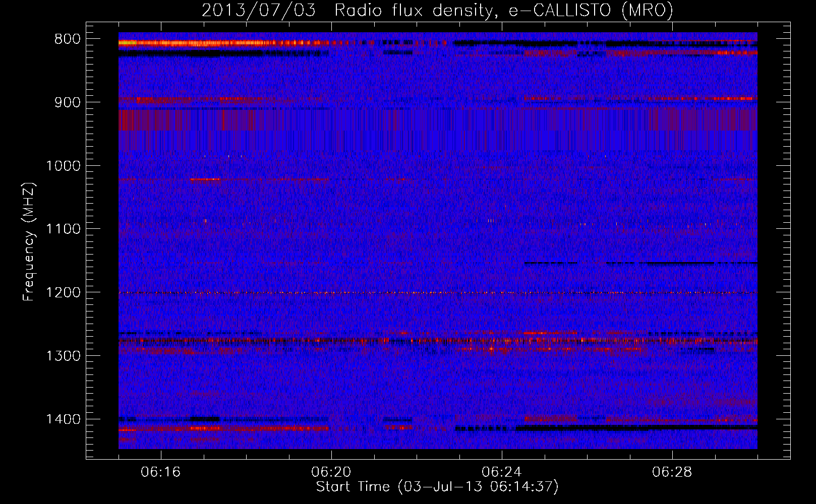
Task: Select the 06:28 time tick label
Action: point(672,472)
